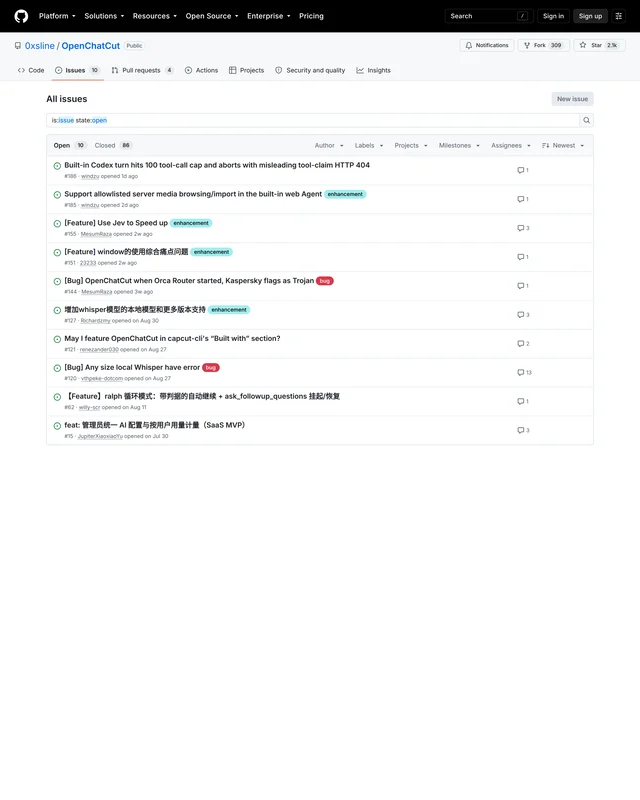
Task: Fork the OpenChatCut repository
Action: (x=544, y=45)
